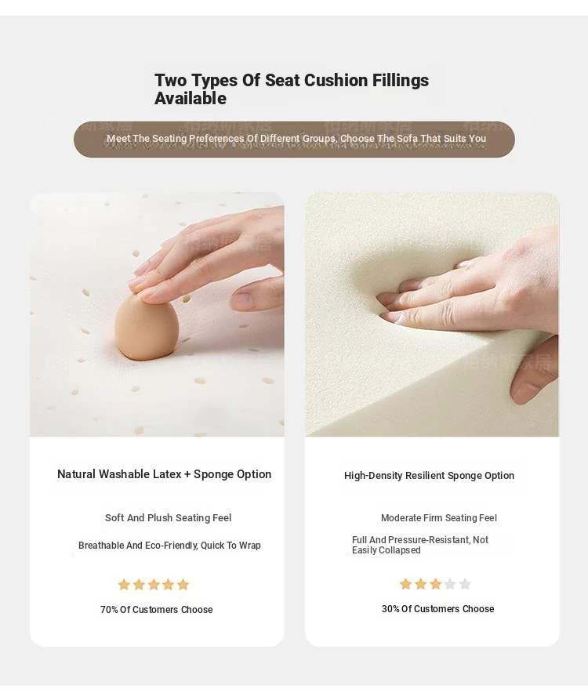This screenshot has width=588, height=700.
Task: Open the high-density sponge hand-press photo
Action: [x=432, y=314]
